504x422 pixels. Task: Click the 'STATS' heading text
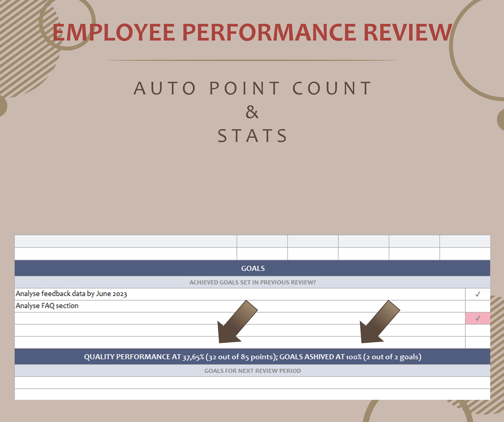click(252, 136)
